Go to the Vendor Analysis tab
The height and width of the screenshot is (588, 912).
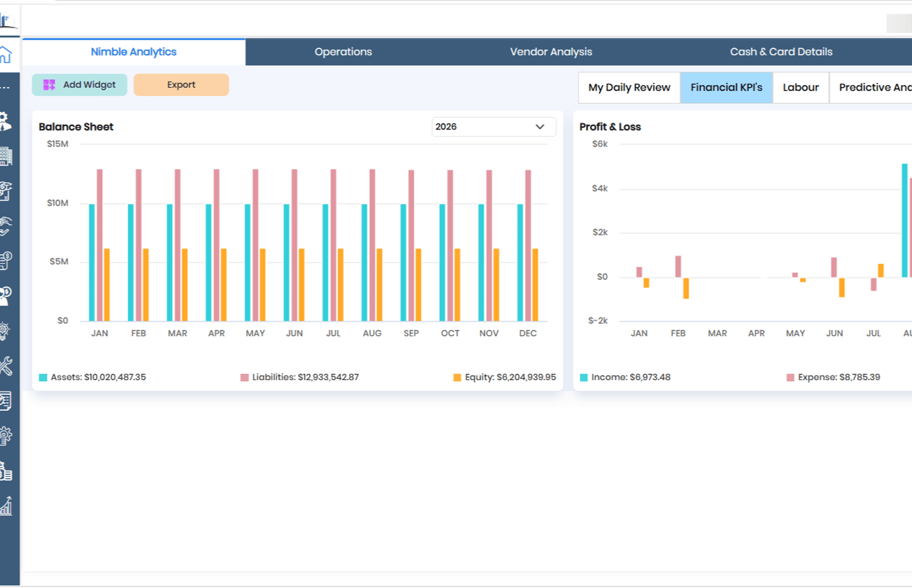pyautogui.click(x=551, y=52)
